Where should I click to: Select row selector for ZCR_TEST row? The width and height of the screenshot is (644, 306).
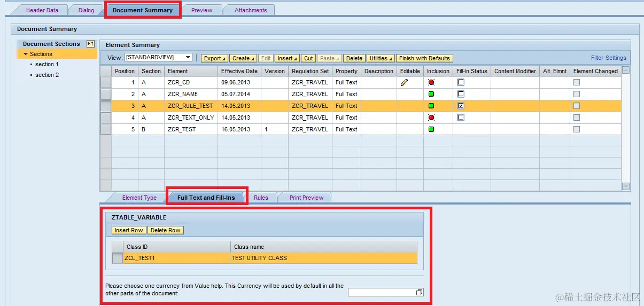click(x=106, y=129)
